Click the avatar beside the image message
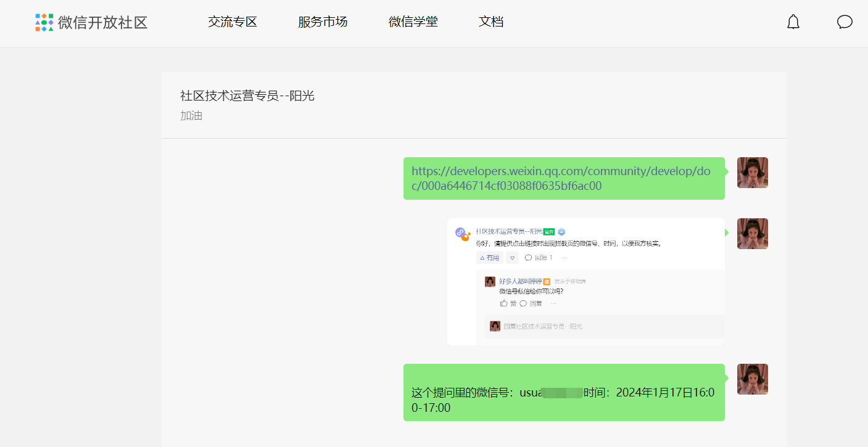 coord(753,234)
